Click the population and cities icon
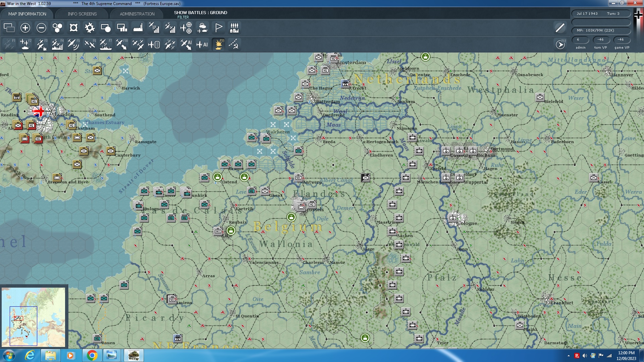Viewport: 644px width, 362px height. (x=234, y=28)
